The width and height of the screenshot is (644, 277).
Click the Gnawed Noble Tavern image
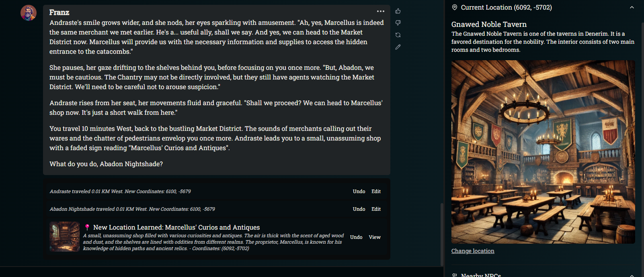543,152
